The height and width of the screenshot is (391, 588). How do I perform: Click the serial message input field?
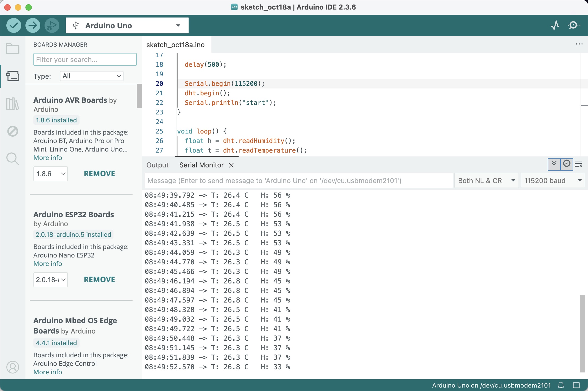(x=297, y=180)
